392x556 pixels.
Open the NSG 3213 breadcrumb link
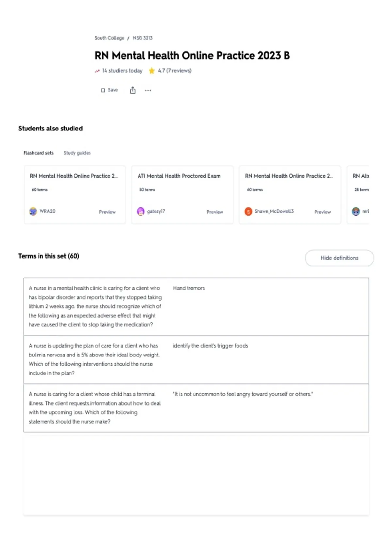[142, 38]
